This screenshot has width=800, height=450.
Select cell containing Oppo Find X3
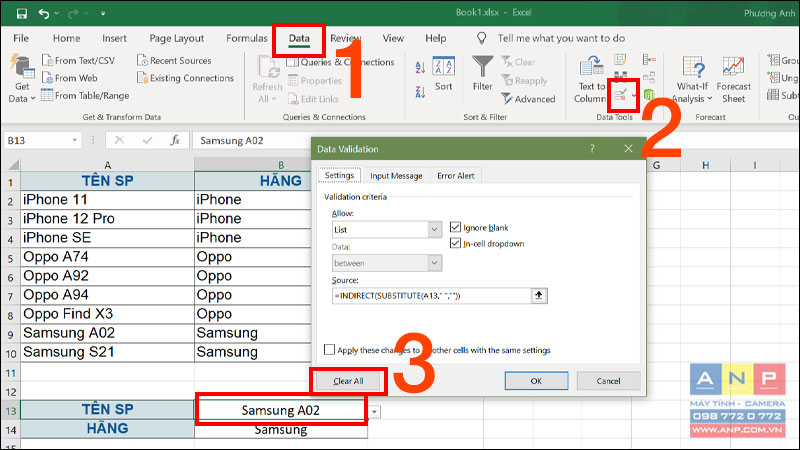tap(107, 314)
